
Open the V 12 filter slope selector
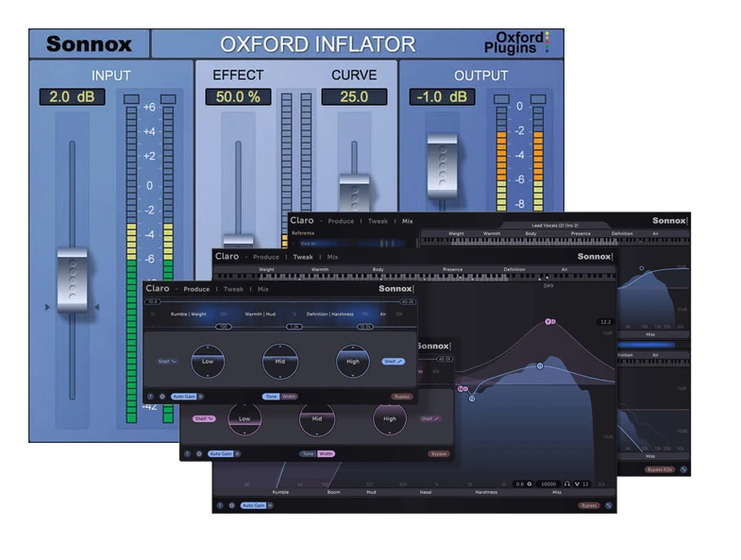(581, 484)
